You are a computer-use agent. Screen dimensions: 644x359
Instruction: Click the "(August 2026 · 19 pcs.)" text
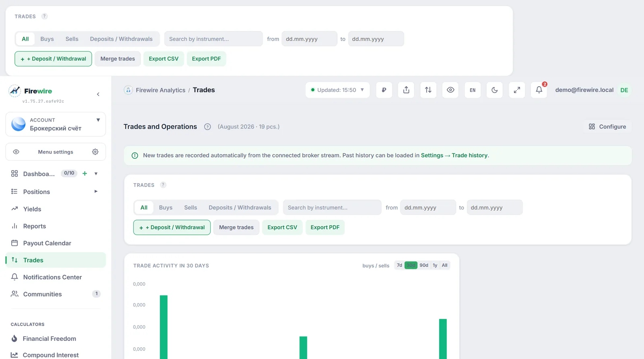point(249,127)
